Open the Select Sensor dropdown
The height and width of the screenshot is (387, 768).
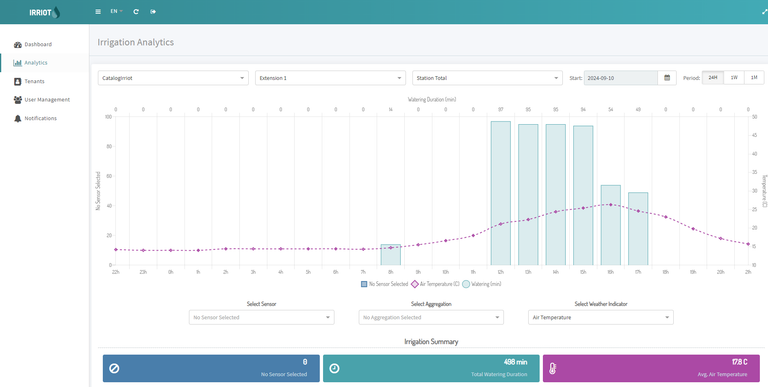point(262,317)
